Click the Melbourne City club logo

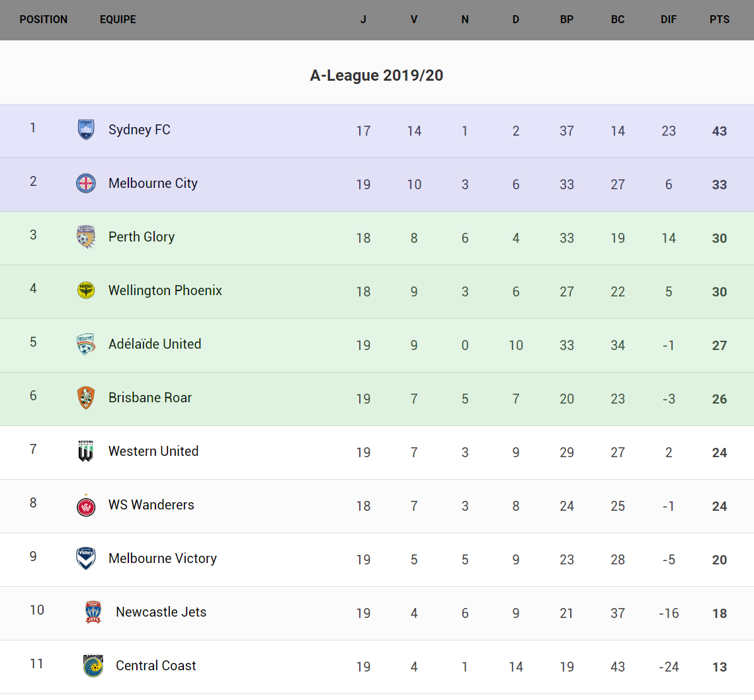[86, 183]
